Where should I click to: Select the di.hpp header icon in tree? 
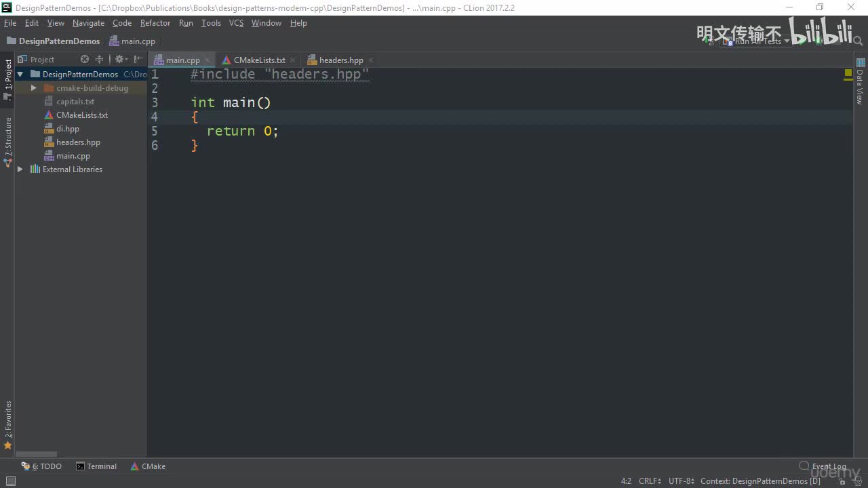49,129
